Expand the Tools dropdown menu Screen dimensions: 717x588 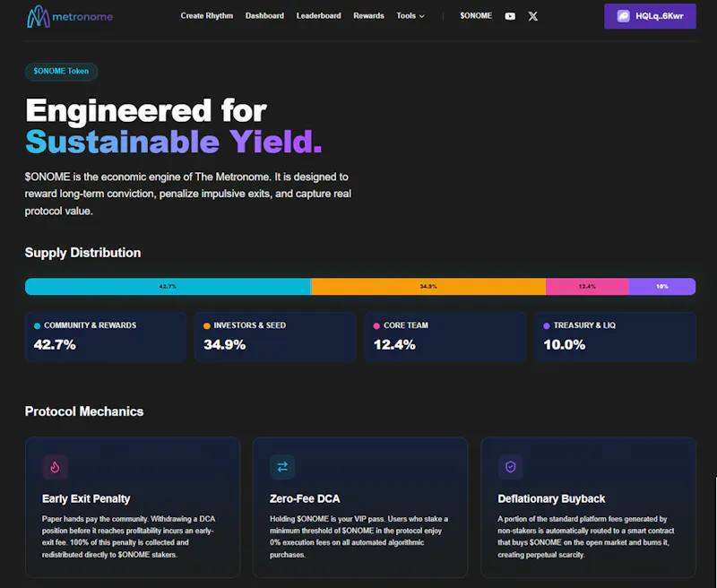click(x=410, y=16)
